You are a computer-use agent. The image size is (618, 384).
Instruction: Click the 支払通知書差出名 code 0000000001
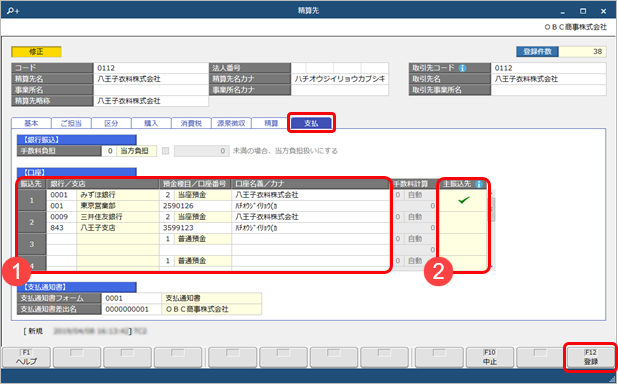(131, 309)
